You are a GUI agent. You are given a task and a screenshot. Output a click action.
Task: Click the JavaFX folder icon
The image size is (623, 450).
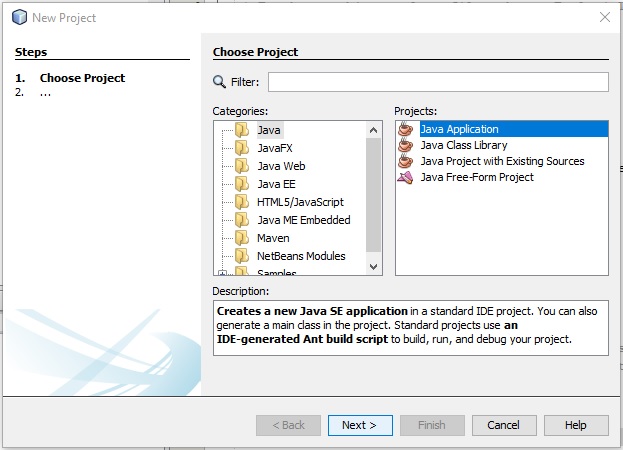coord(242,148)
